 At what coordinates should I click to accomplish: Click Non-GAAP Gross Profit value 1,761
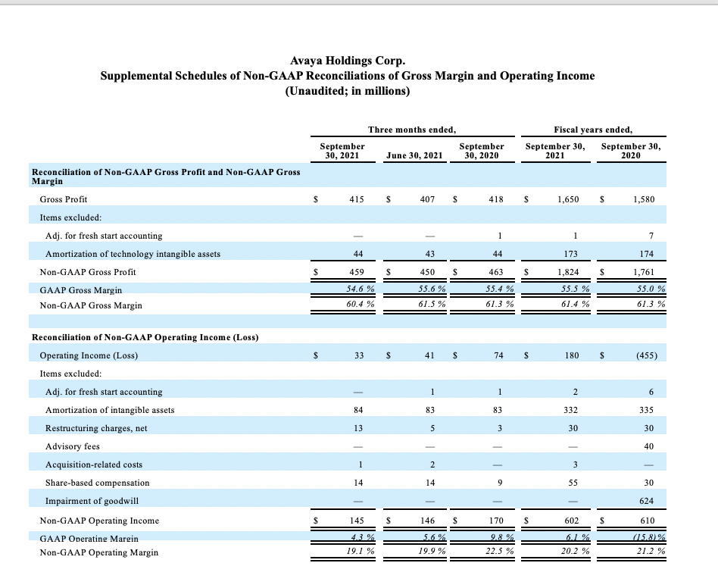(644, 272)
